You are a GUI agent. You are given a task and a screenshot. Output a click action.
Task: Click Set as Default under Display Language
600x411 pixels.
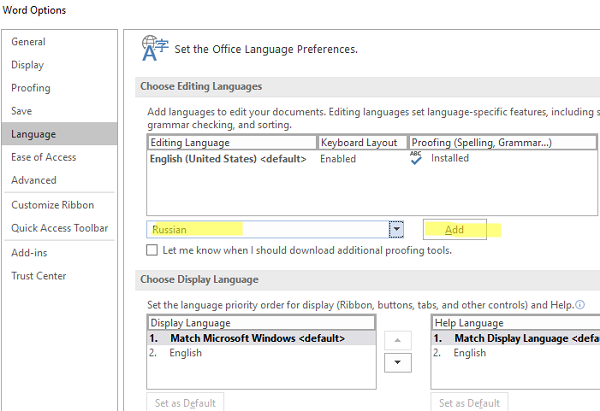point(185,402)
